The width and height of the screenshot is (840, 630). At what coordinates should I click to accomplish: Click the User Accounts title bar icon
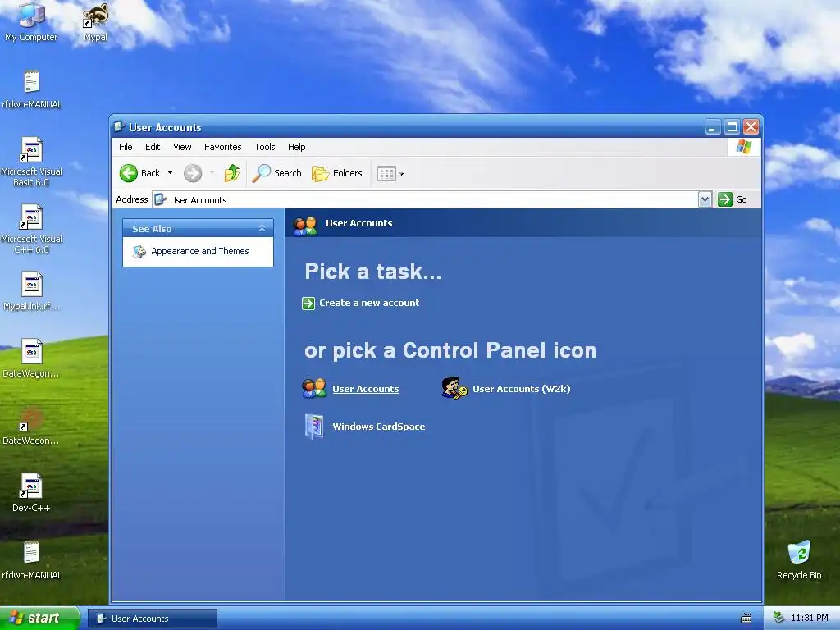pos(120,127)
